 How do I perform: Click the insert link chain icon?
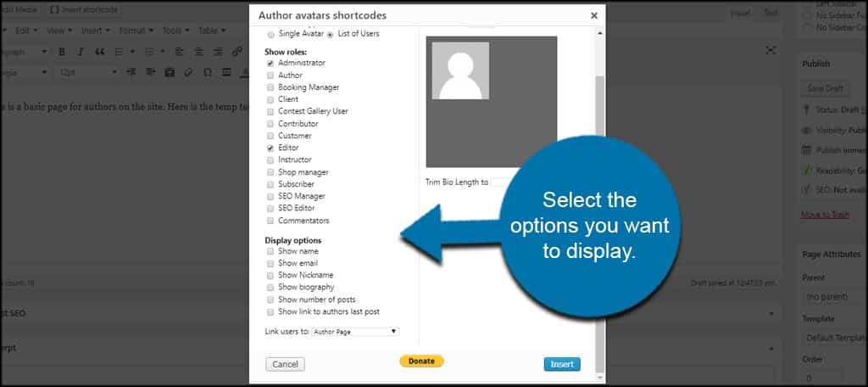click(x=237, y=52)
